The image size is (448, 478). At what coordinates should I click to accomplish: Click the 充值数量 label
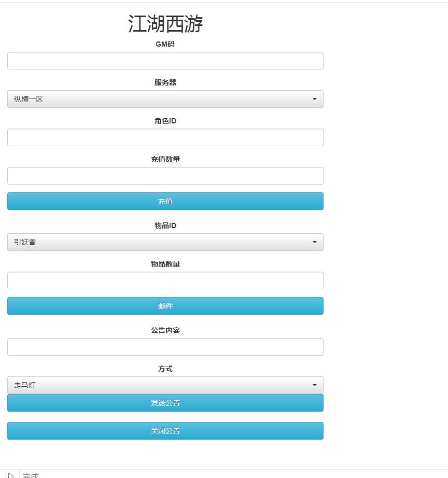click(x=165, y=159)
